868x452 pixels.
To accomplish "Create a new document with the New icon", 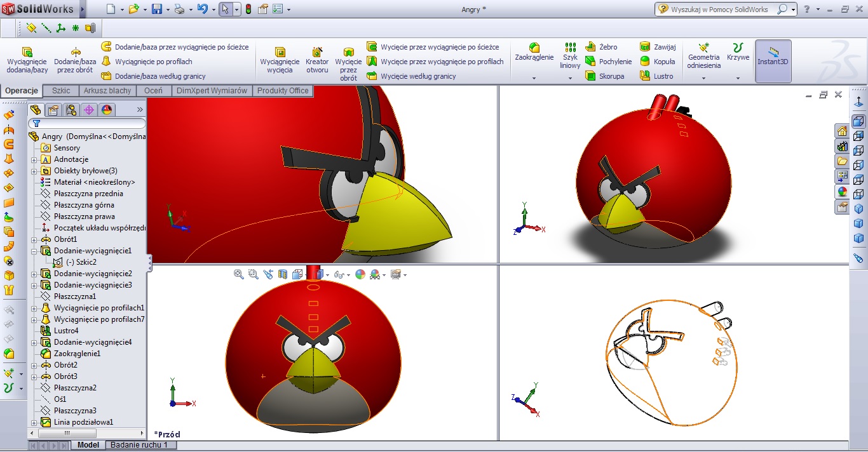I will tap(111, 9).
